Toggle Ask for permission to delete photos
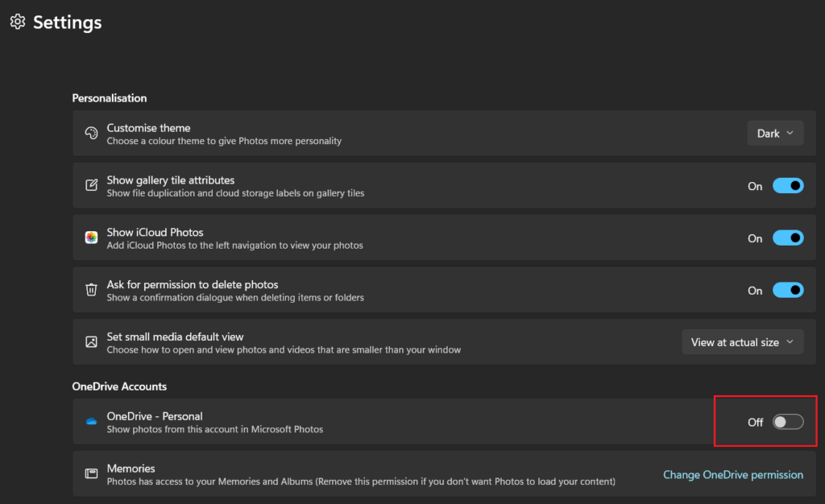This screenshot has width=825, height=504. coord(788,290)
